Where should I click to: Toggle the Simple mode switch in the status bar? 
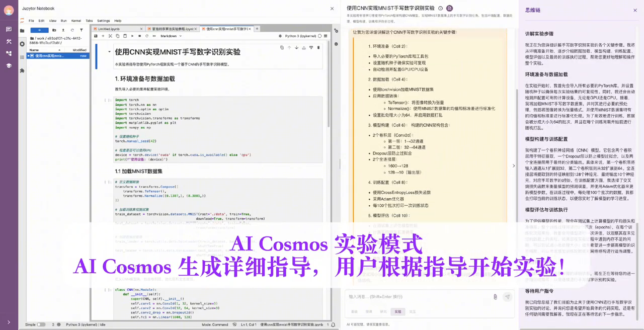[41, 324]
